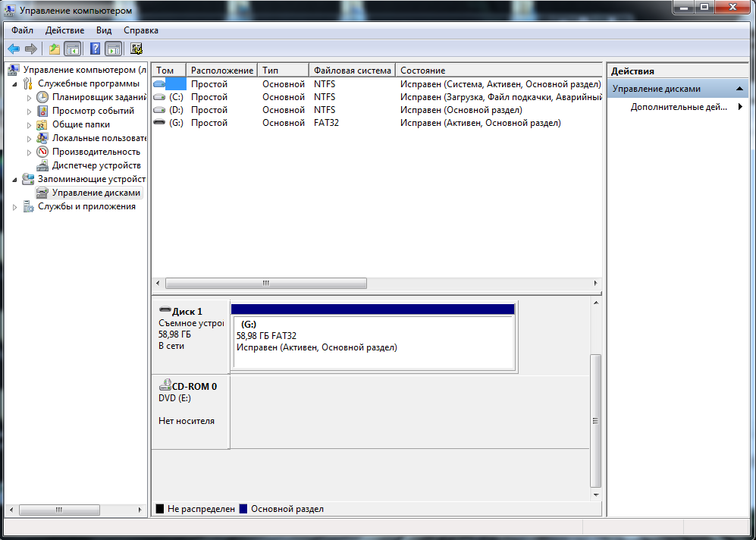756x540 pixels.
Task: Open Дополнительные действия in Actions pane
Action: coord(679,107)
